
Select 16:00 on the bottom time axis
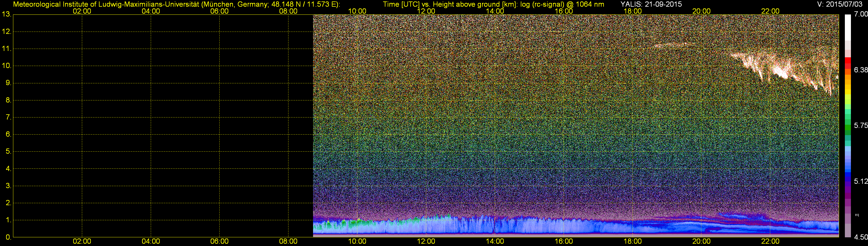[x=564, y=241]
